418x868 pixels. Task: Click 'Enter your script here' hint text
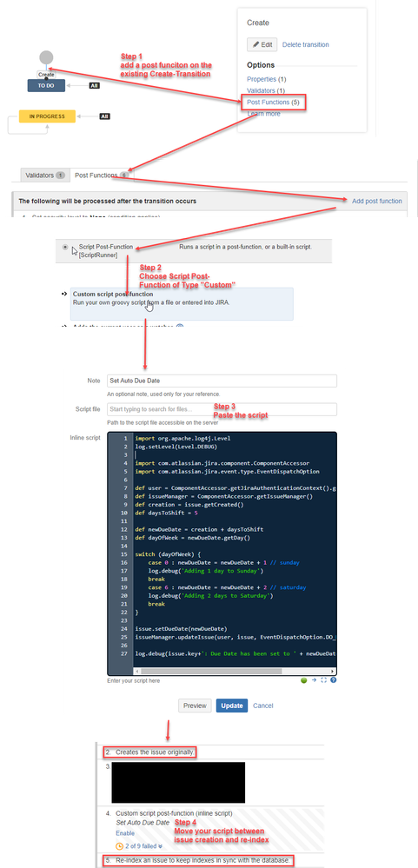click(134, 681)
